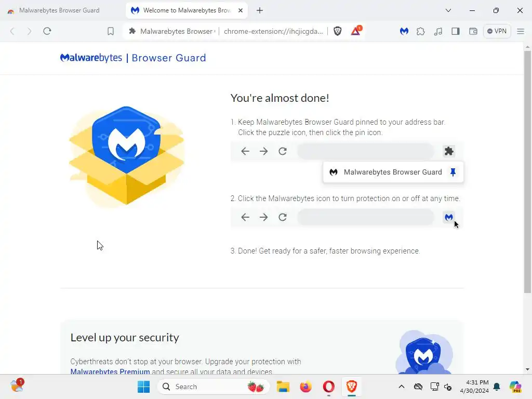Open Brave Shields lion icon in address bar
Image resolution: width=532 pixels, height=399 pixels.
tap(338, 31)
